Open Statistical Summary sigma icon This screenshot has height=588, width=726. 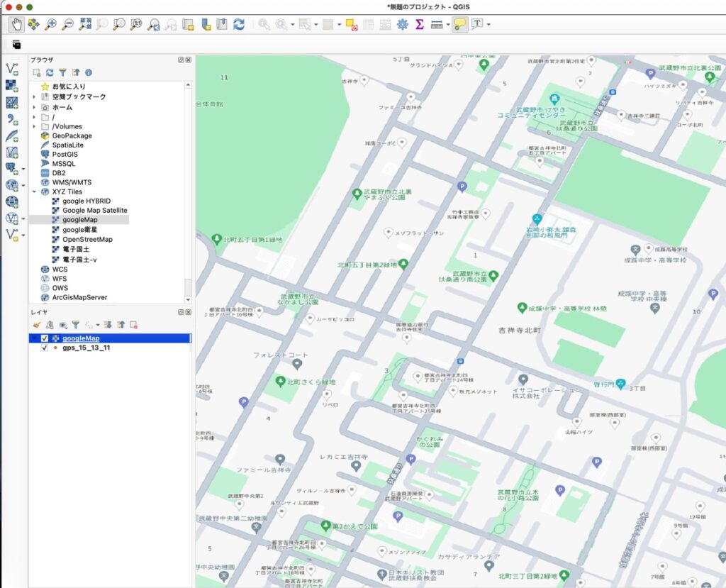[420, 24]
